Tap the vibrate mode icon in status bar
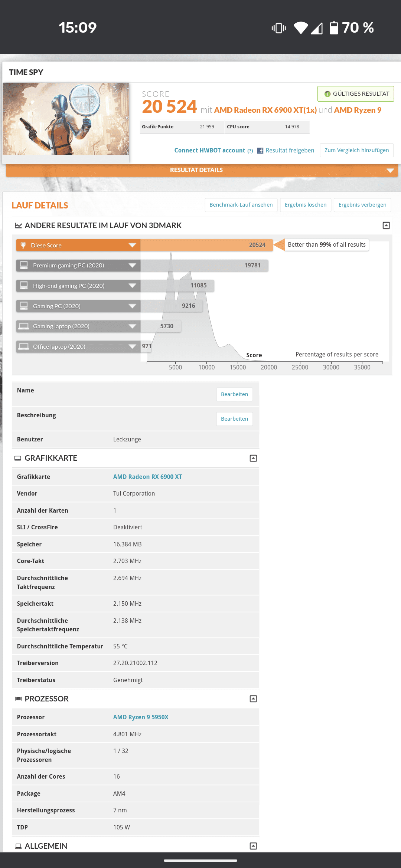 279,28
